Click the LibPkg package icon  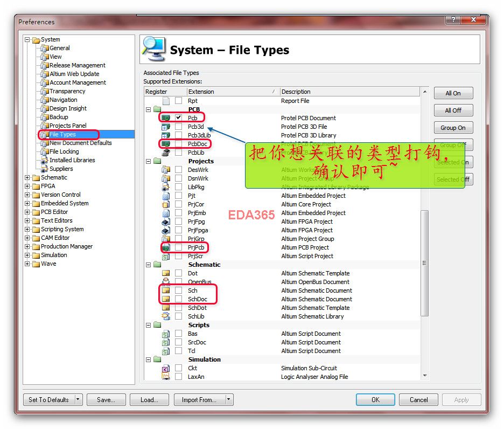click(166, 187)
